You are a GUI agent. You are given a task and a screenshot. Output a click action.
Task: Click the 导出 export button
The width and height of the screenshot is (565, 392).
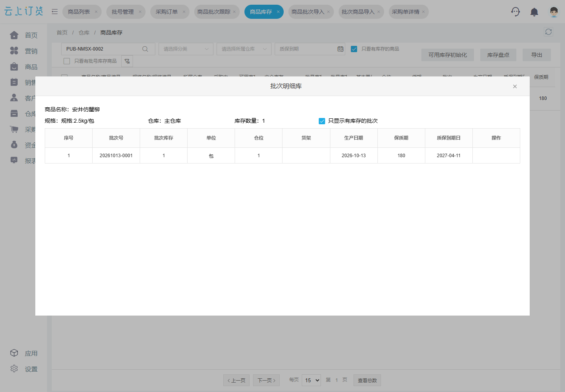537,55
